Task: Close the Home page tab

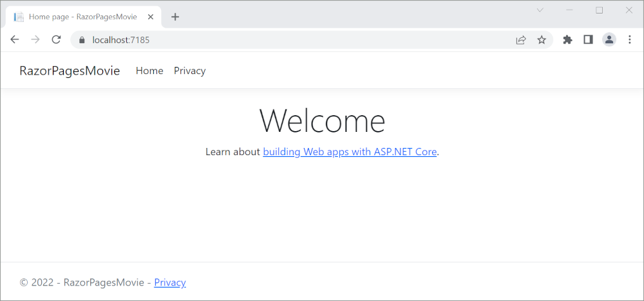Action: [151, 17]
